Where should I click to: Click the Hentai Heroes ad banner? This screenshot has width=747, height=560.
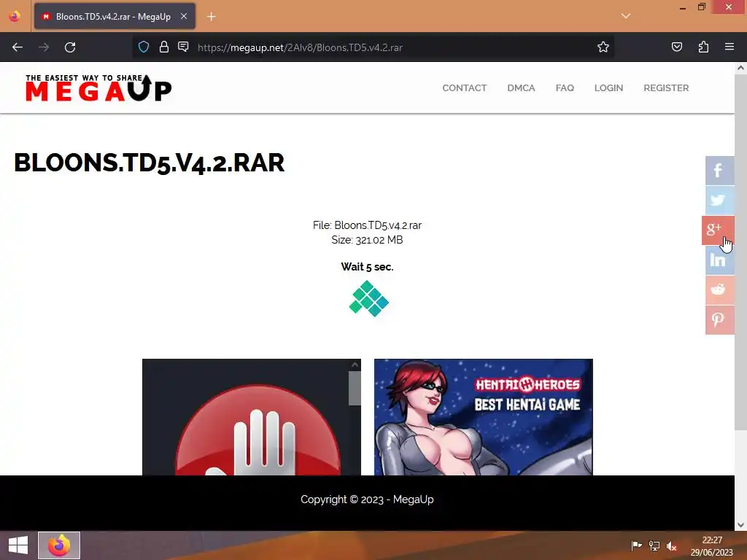click(x=484, y=417)
